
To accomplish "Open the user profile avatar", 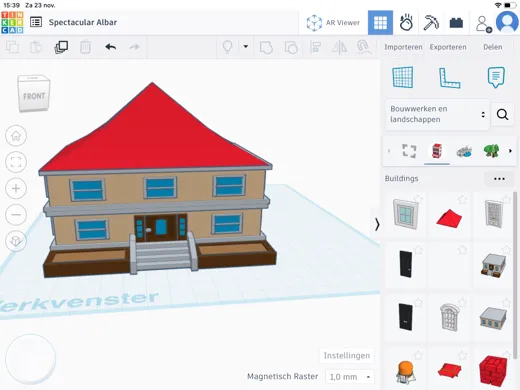I will 507,22.
